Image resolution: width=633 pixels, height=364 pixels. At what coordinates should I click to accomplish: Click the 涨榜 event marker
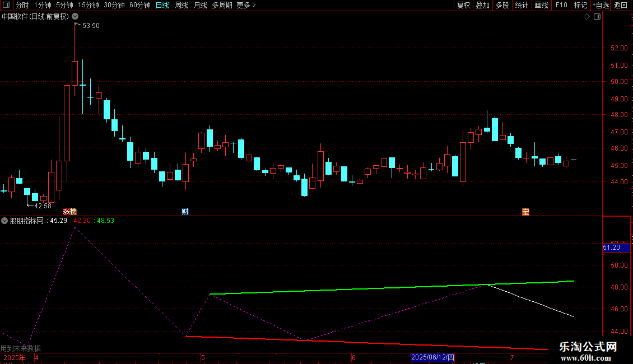pyautogui.click(x=70, y=212)
